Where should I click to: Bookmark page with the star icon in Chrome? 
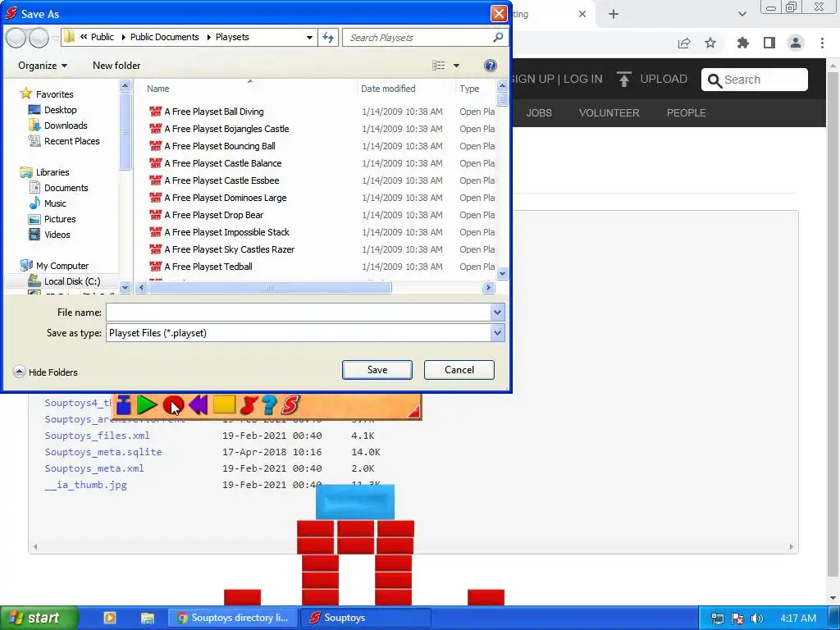pos(710,43)
